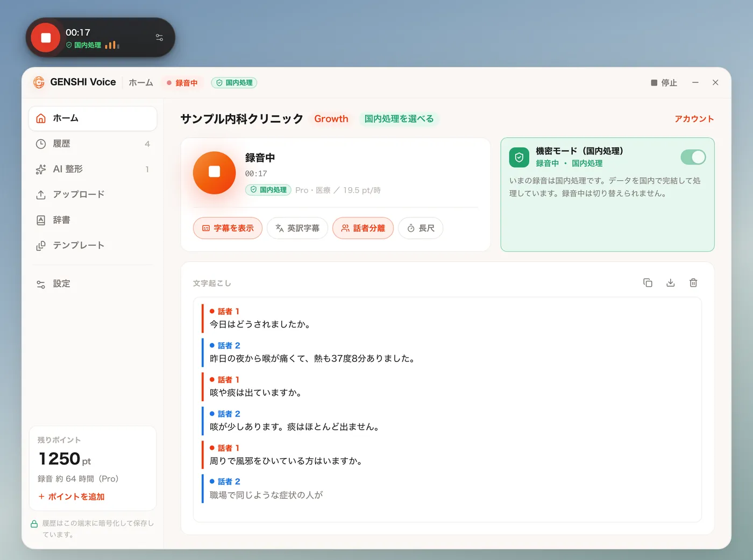753x560 pixels.
Task: Click the ホーム breadcrumb in the title bar
Action: coord(141,83)
